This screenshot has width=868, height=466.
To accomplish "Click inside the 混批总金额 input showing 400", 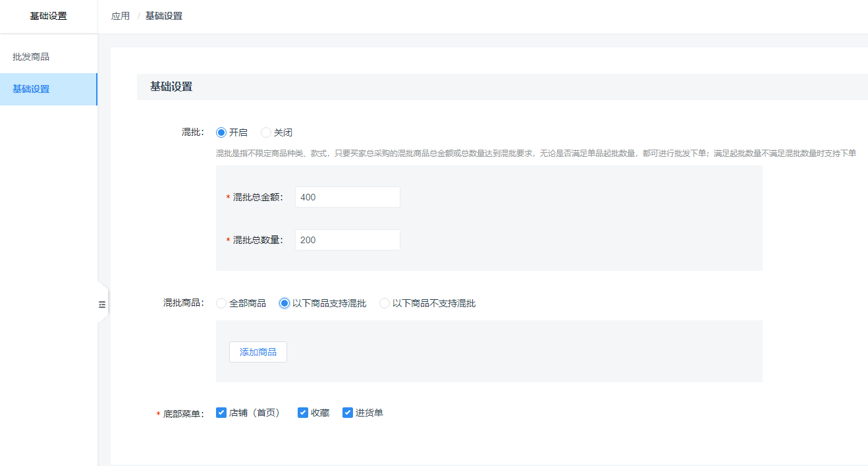I will click(347, 196).
